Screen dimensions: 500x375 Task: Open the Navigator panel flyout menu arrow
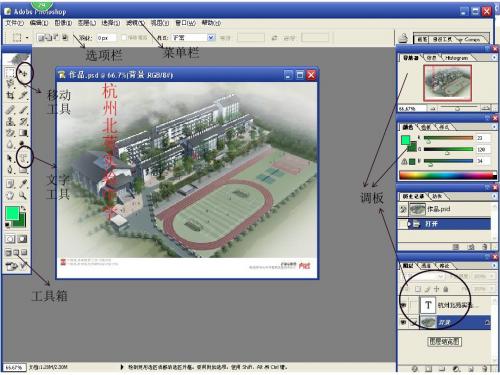pyautogui.click(x=494, y=58)
